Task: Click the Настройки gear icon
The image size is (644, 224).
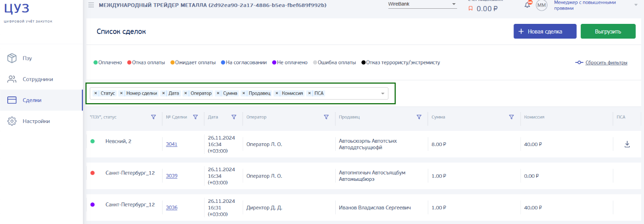Action: point(12,121)
